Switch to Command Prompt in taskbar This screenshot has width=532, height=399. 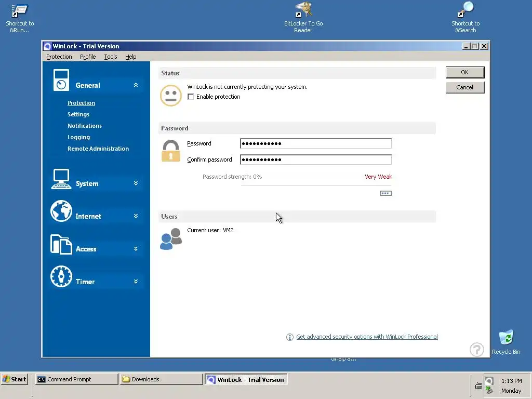[x=77, y=379]
